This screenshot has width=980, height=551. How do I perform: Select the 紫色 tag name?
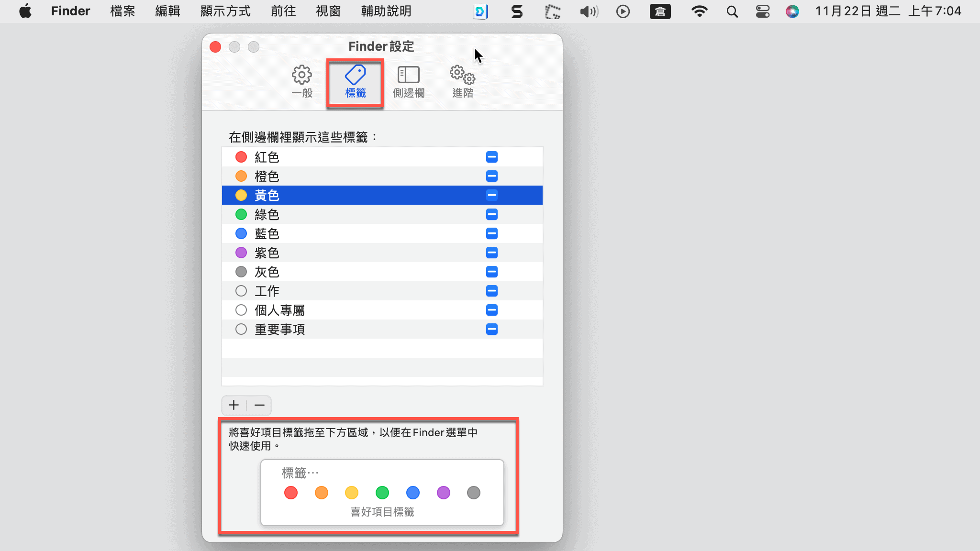(x=267, y=253)
